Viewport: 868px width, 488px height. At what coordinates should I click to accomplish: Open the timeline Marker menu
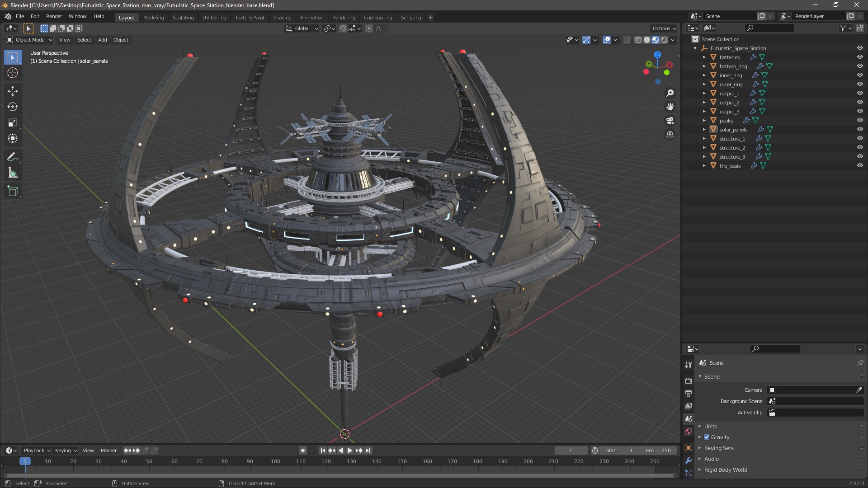[108, 450]
